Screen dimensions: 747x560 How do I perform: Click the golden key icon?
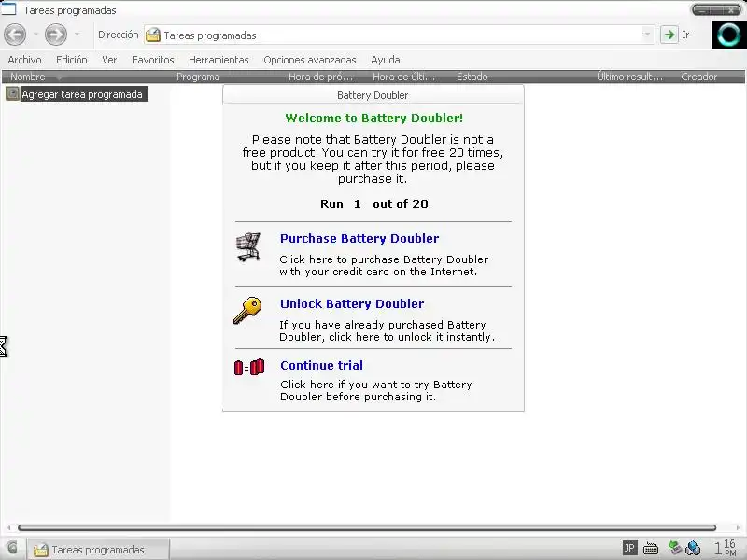tap(247, 311)
